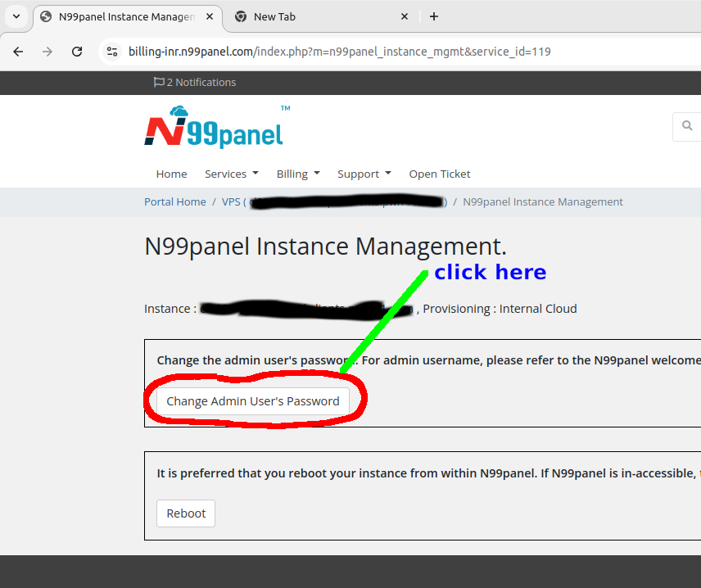Close the New Tab tab

click(405, 16)
